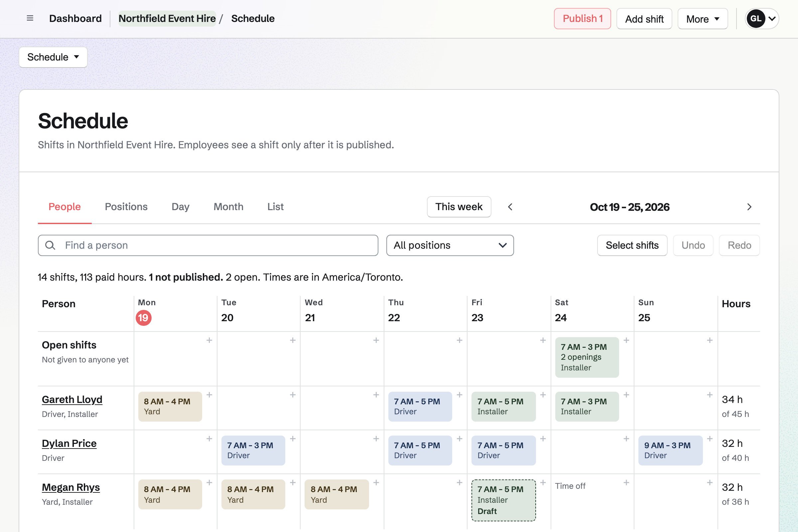Add open shift on Wednesday plus
The image size is (798, 532).
(376, 340)
